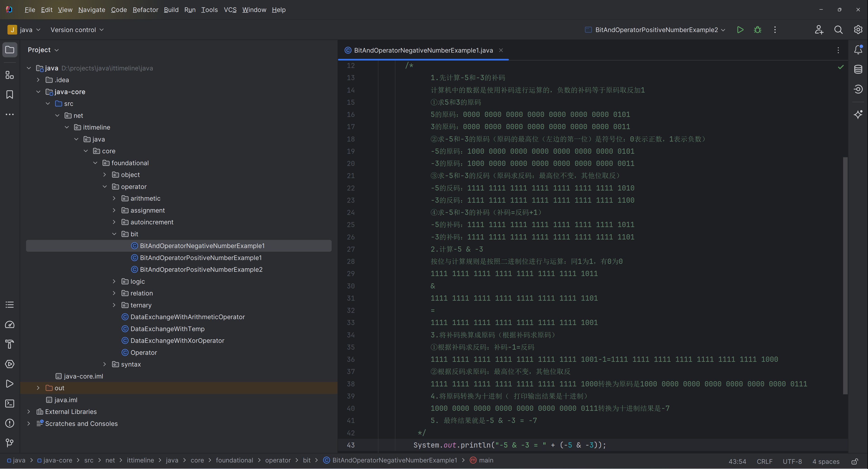Open the Services tool window
The height and width of the screenshot is (469, 868).
click(x=10, y=364)
